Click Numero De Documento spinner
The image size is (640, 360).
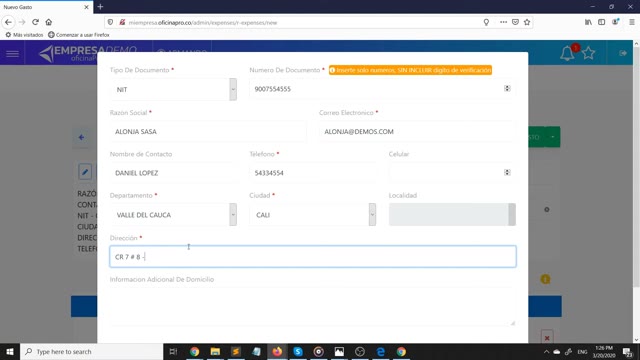(x=507, y=89)
